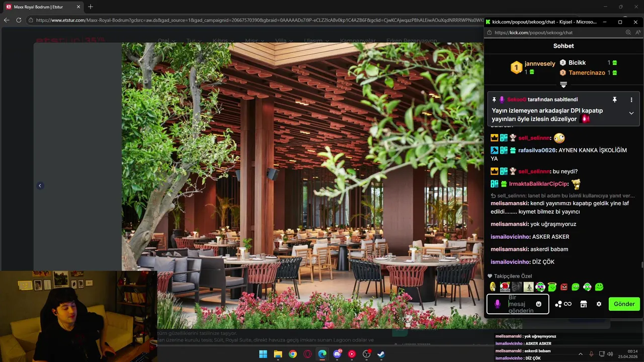This screenshot has height=362, width=644.
Task: Click the purple microphone icon in message box
Action: point(498,304)
